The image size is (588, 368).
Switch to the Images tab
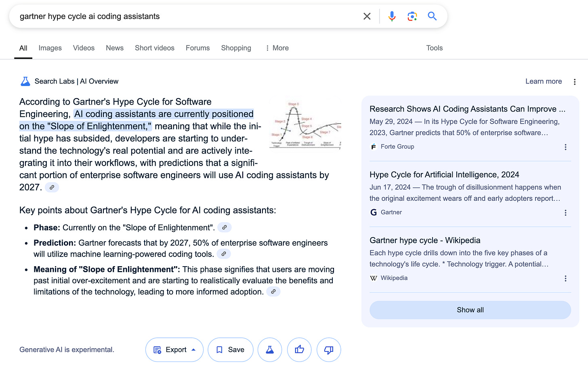tap(50, 48)
